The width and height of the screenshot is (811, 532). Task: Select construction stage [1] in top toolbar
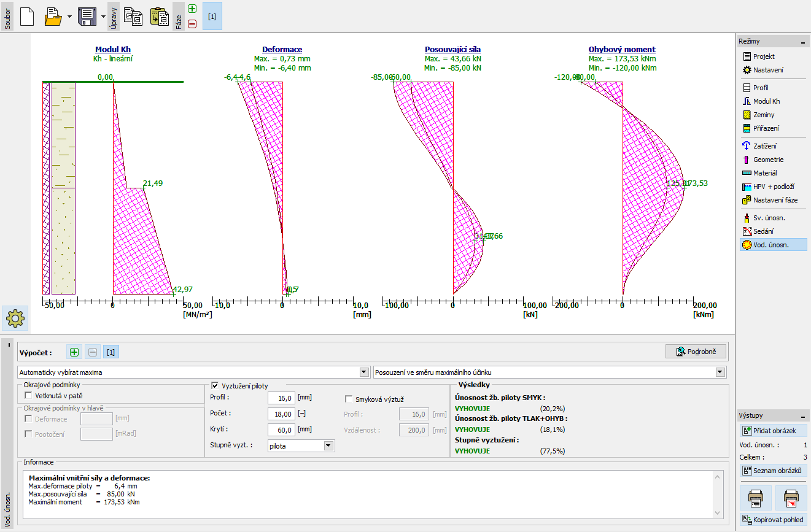(x=212, y=16)
